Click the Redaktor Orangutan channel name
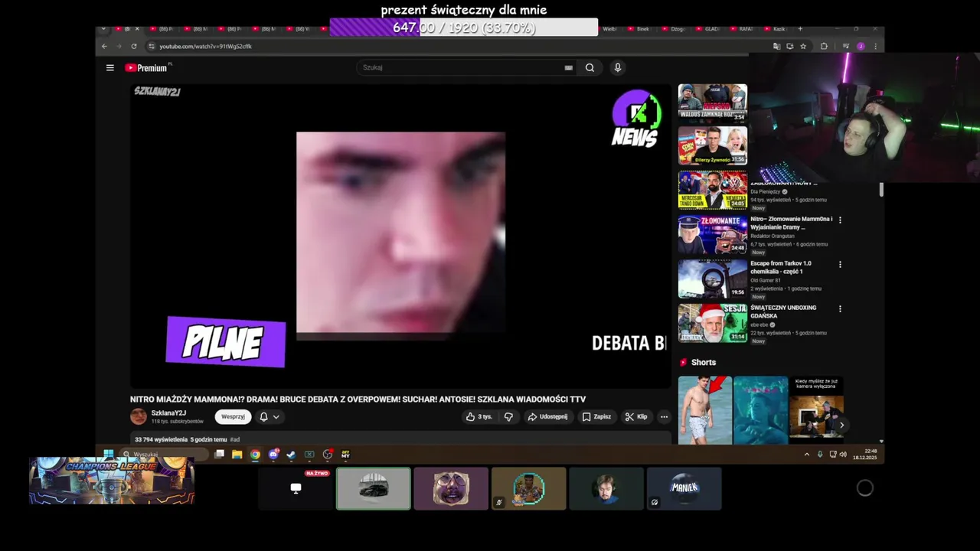Viewport: 980px width, 551px height. [773, 236]
